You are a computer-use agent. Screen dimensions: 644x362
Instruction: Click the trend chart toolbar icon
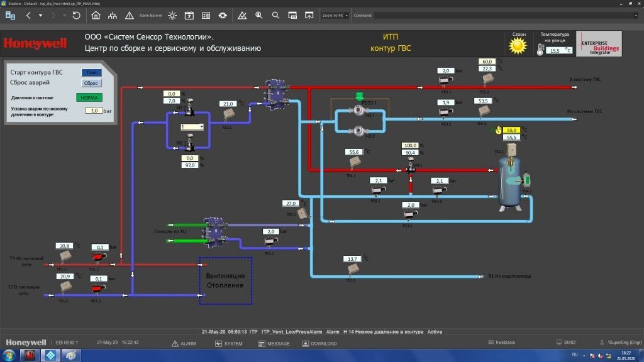pyautogui.click(x=243, y=15)
